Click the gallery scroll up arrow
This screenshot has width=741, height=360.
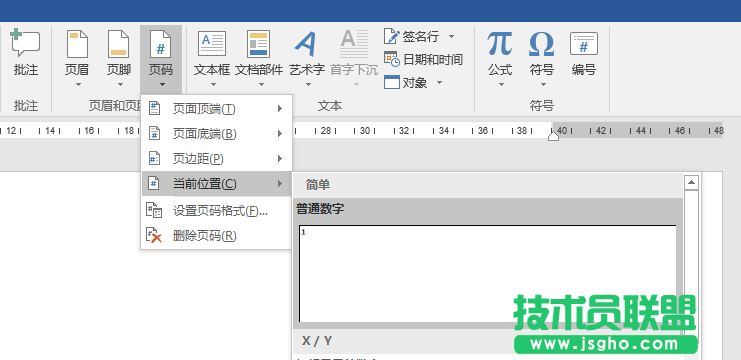[x=692, y=182]
